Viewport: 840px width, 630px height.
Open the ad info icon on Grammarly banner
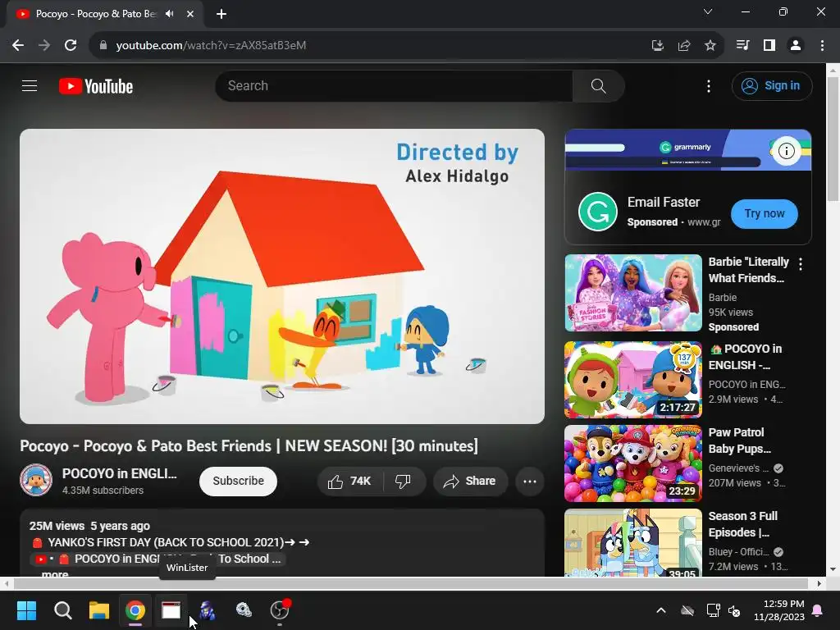(x=786, y=151)
